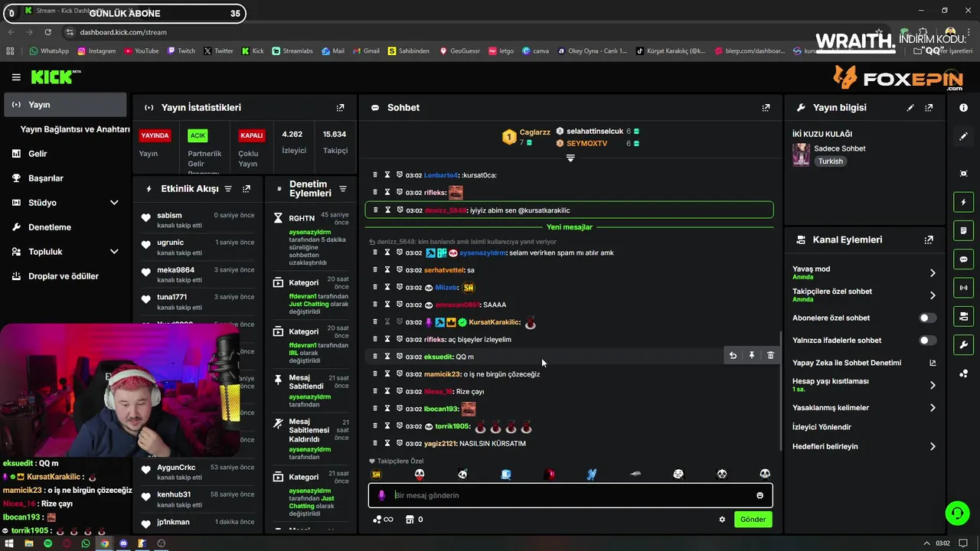
Task: Open Spotify from the taskbar
Action: [47, 543]
